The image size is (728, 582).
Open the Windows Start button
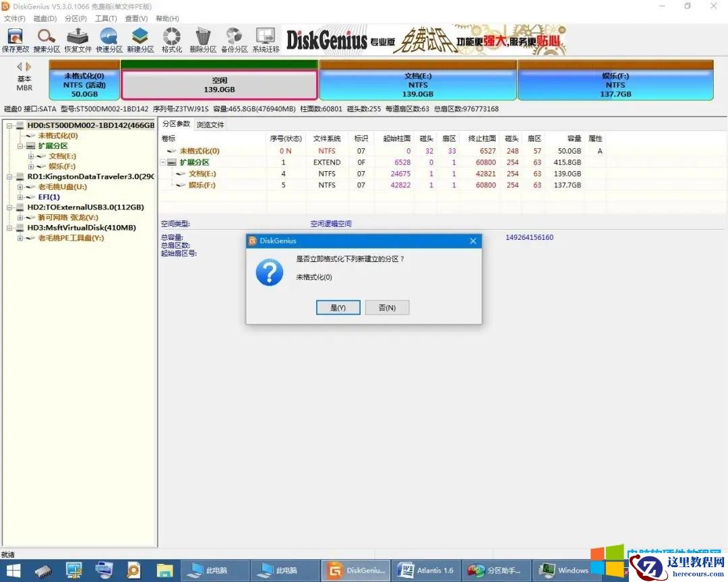(13, 571)
